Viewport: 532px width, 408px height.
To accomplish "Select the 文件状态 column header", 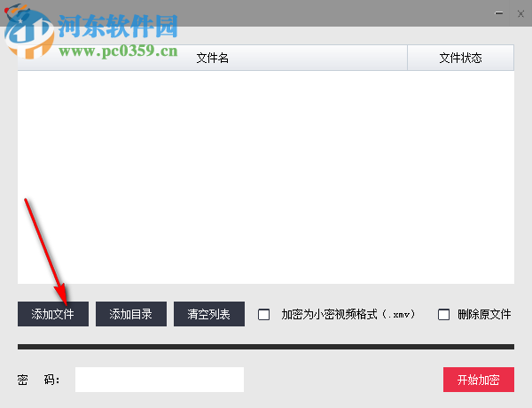I will pyautogui.click(x=460, y=58).
